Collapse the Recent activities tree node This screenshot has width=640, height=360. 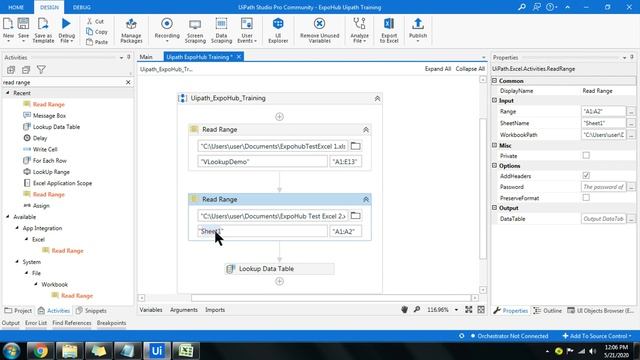coord(8,93)
